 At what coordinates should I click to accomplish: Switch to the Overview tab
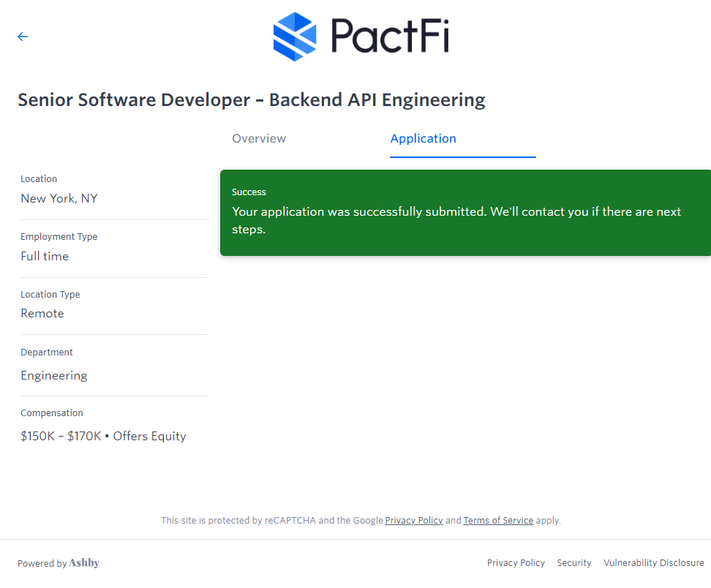[259, 138]
